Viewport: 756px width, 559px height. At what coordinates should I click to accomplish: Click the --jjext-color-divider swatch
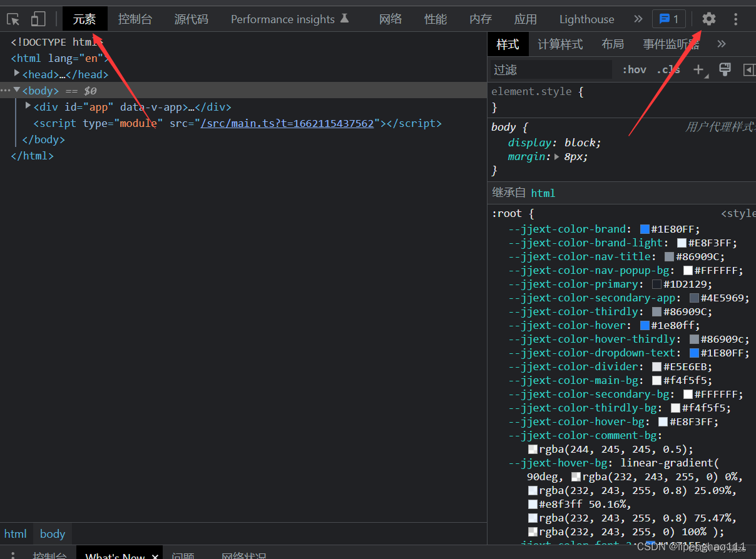(x=656, y=366)
